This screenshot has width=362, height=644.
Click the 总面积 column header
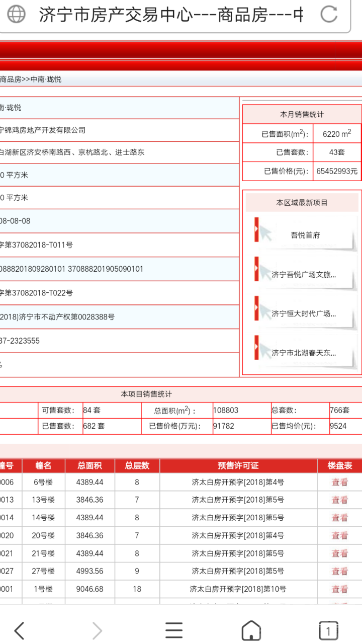tap(89, 466)
